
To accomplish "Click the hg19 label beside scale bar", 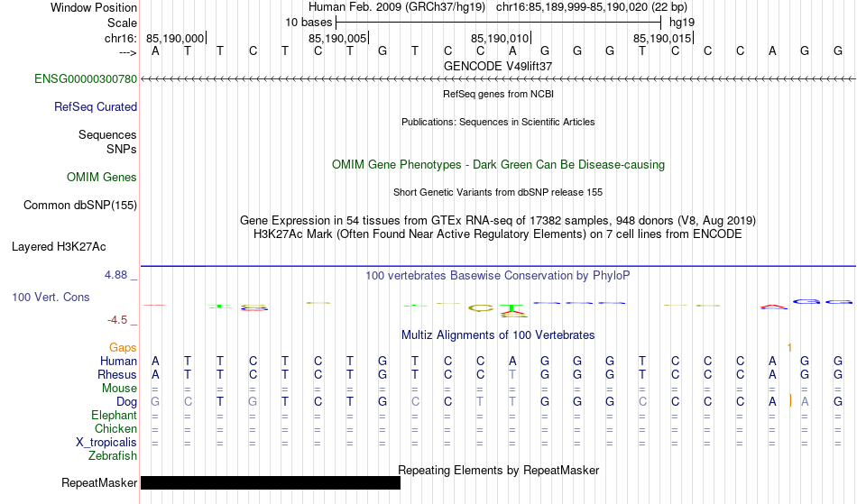I will click(682, 23).
